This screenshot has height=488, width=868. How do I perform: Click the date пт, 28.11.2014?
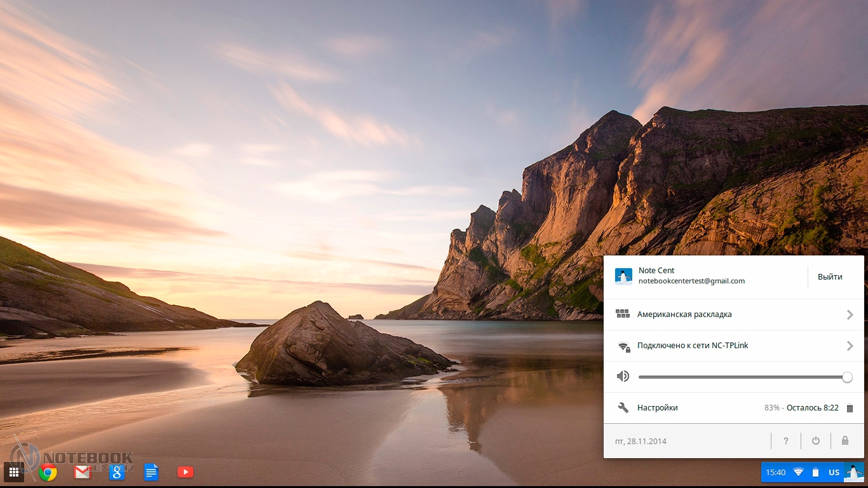(641, 441)
